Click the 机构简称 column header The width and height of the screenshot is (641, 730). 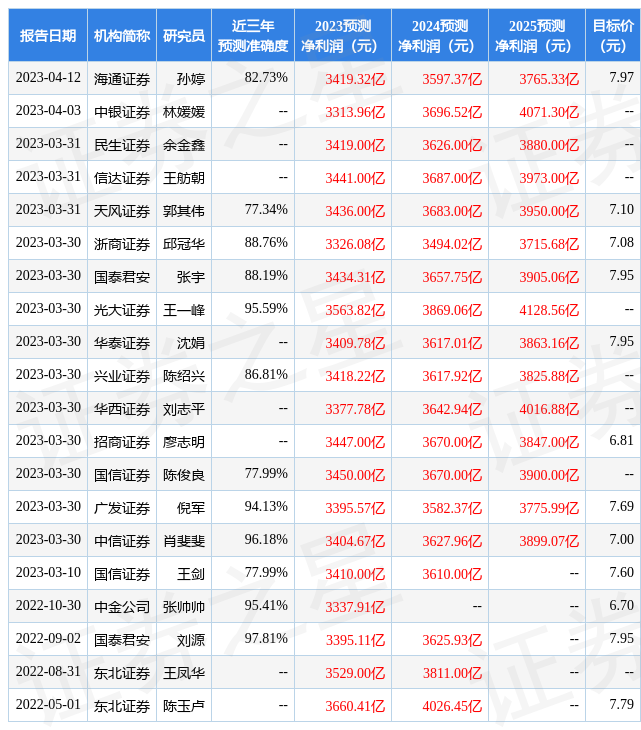[122, 36]
